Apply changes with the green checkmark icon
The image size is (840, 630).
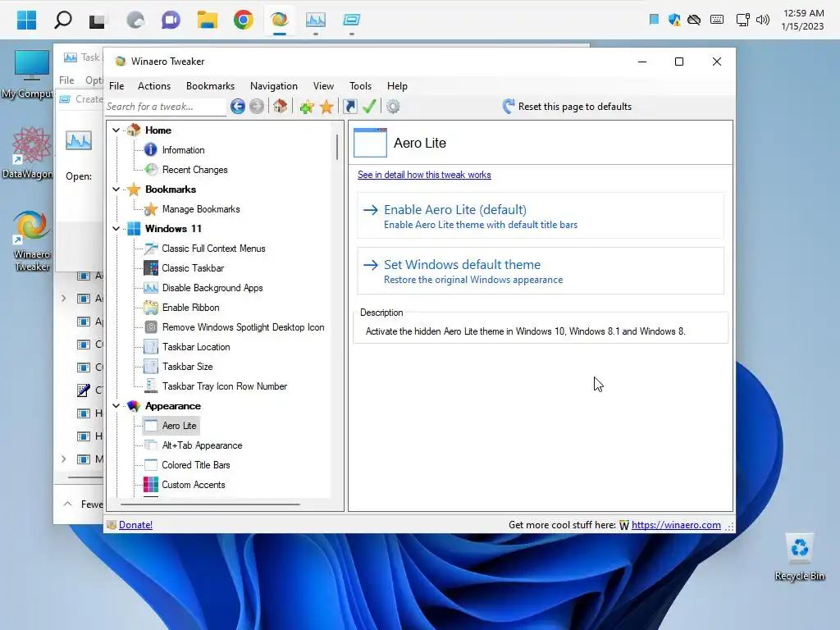369,106
